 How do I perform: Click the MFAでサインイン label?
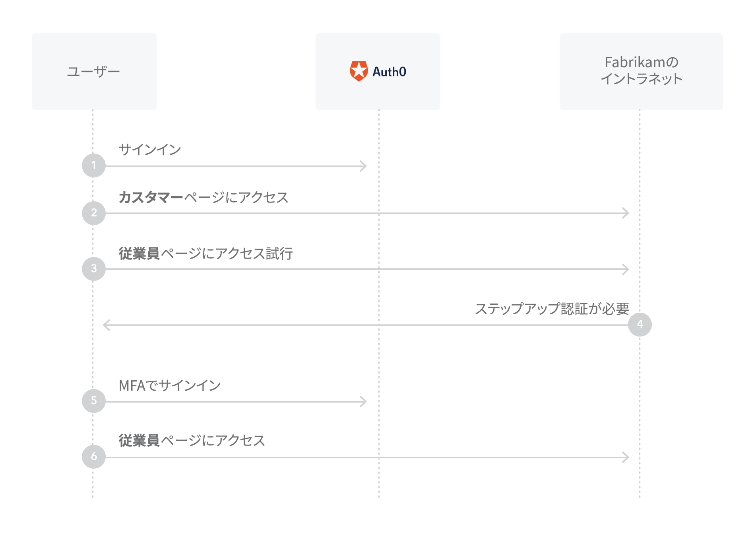click(170, 385)
